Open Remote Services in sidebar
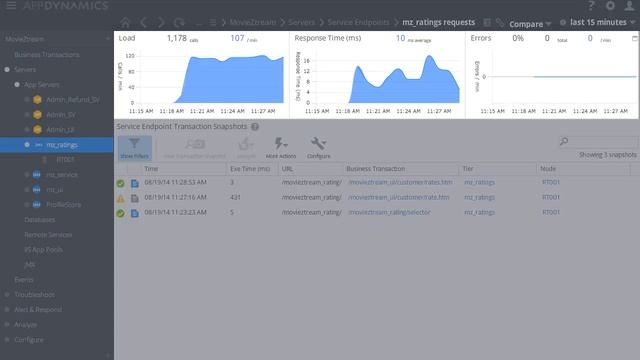This screenshot has width=640, height=360. (x=48, y=235)
